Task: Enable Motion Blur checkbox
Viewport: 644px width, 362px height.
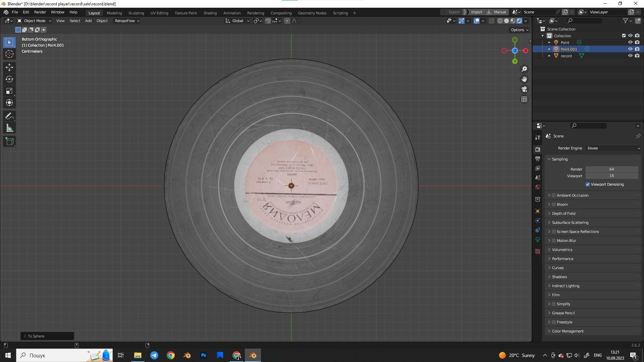Action: tap(554, 241)
